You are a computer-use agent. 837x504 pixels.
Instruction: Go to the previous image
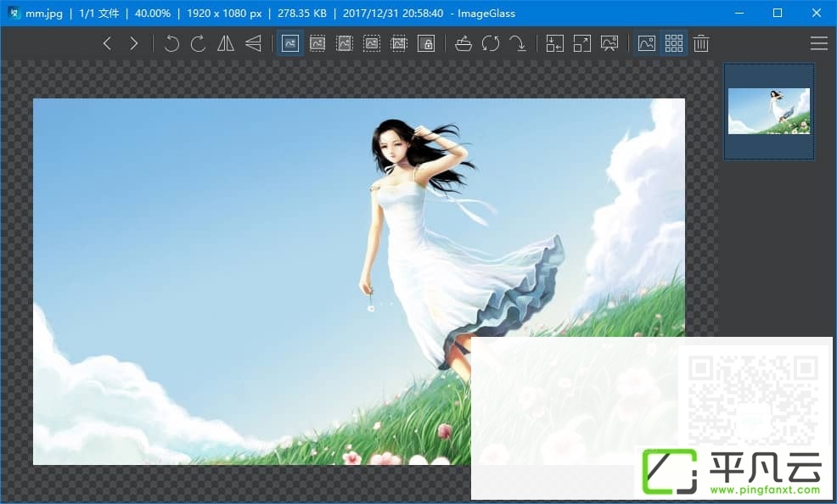pos(107,43)
